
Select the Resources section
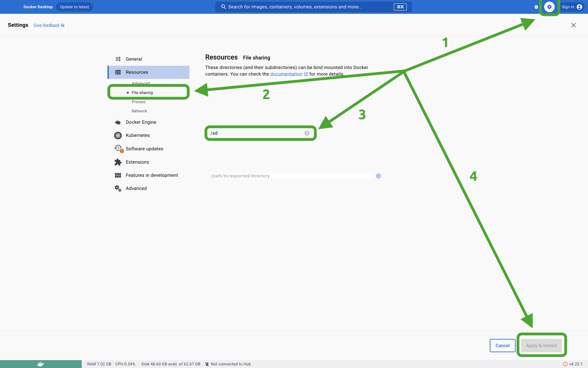point(148,72)
